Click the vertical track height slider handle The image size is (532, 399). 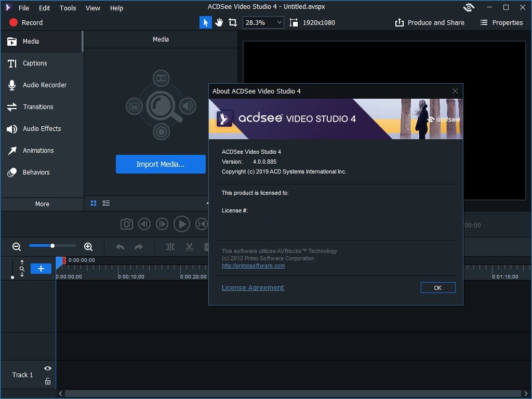[12, 277]
